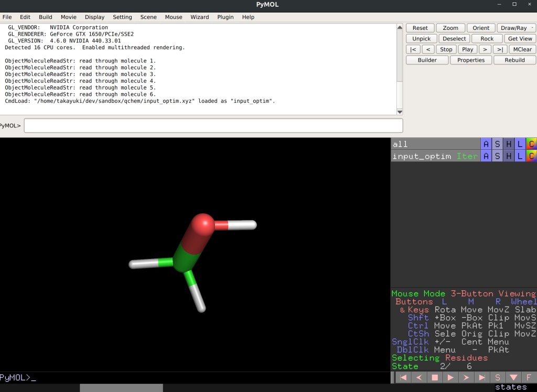Advance one state in bottom player bar

(x=466, y=377)
